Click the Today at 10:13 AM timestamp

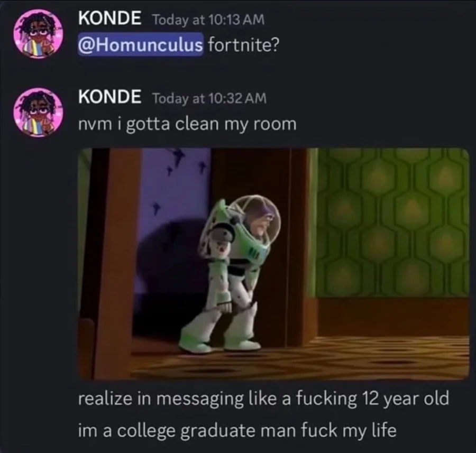[208, 20]
